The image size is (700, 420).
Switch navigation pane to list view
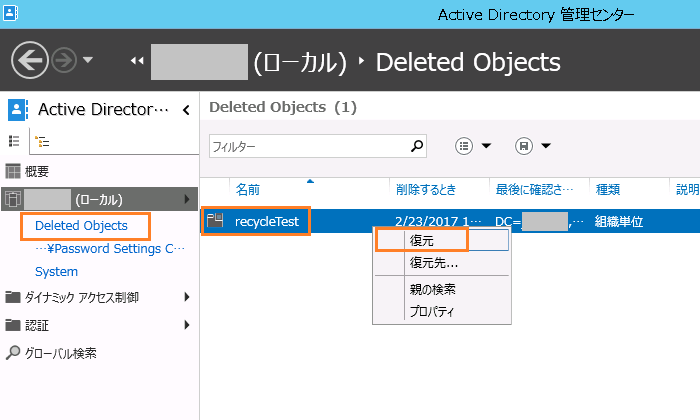14,141
